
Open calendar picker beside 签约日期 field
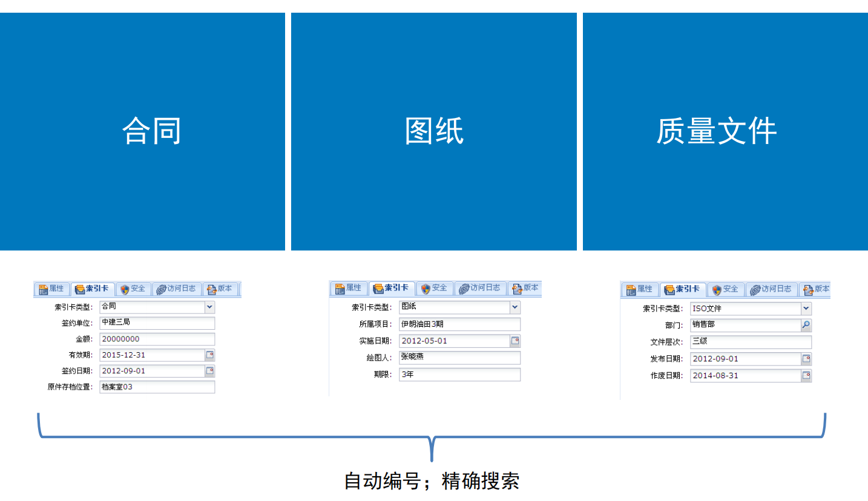tap(209, 370)
